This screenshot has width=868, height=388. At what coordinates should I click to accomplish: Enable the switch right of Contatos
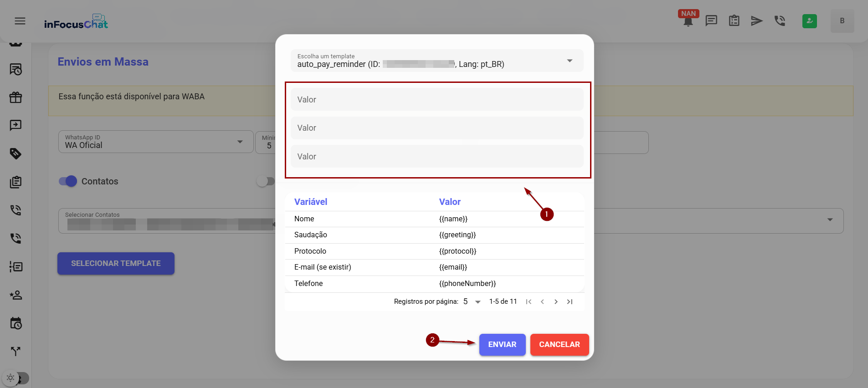[265, 181]
